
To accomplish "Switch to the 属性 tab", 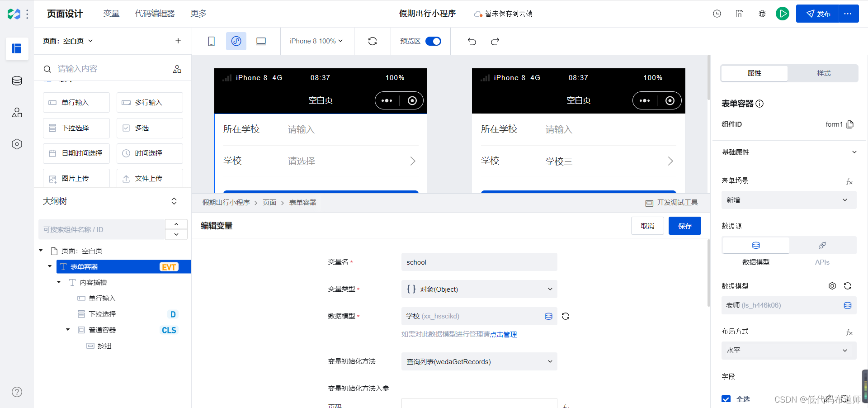I will click(754, 73).
